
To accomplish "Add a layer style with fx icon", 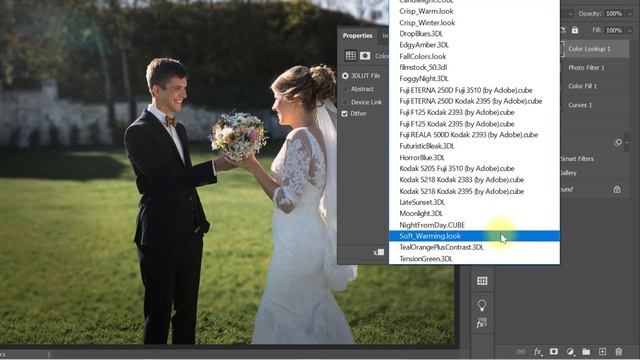I will pos(538,351).
